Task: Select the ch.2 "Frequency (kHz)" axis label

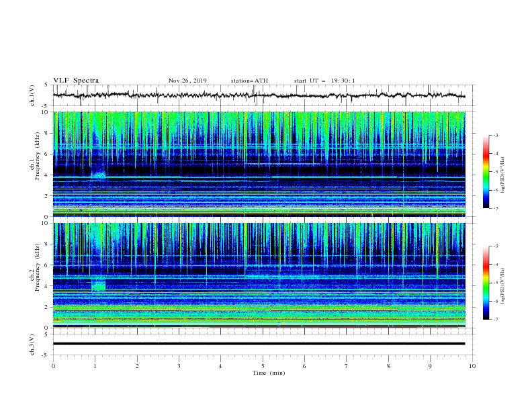Action: tap(37, 267)
